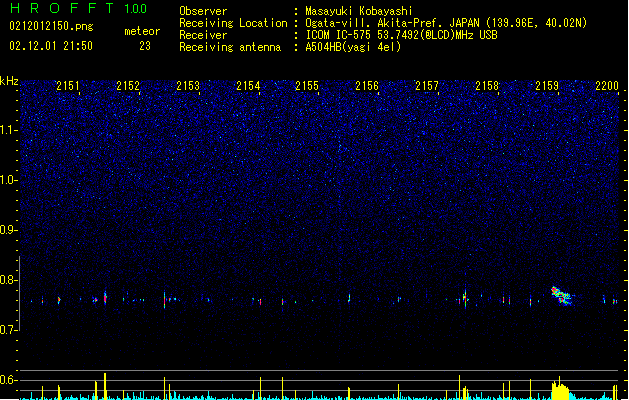This screenshot has width=629, height=400.
Task: Click the date stamp 02.12.01 21:50
Action: [51, 46]
